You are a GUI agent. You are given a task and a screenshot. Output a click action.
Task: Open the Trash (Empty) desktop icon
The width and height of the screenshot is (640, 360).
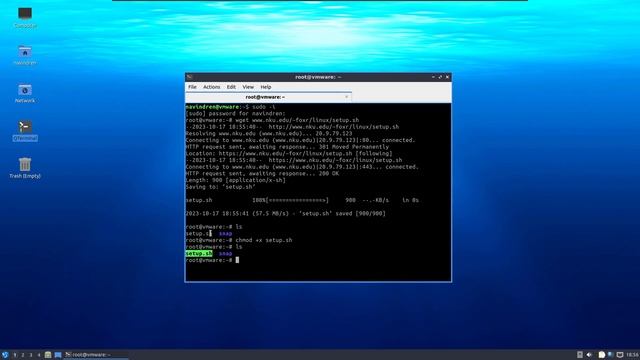(x=25, y=168)
